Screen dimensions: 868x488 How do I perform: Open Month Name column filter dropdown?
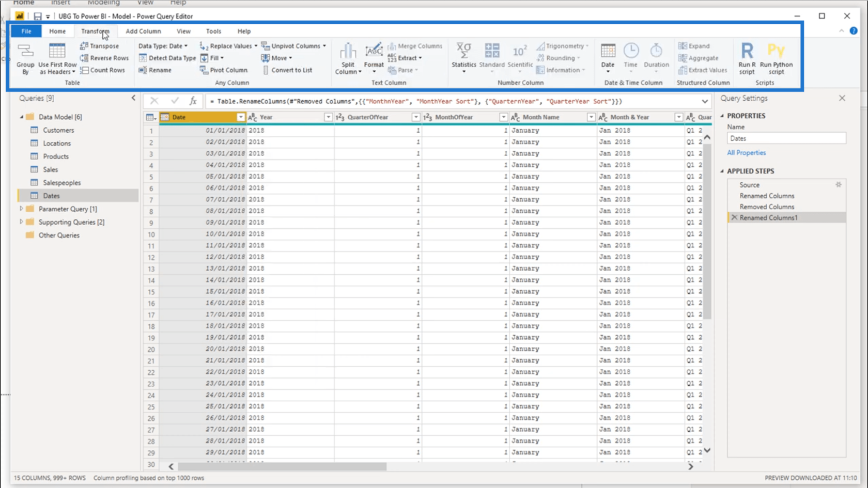pos(591,117)
